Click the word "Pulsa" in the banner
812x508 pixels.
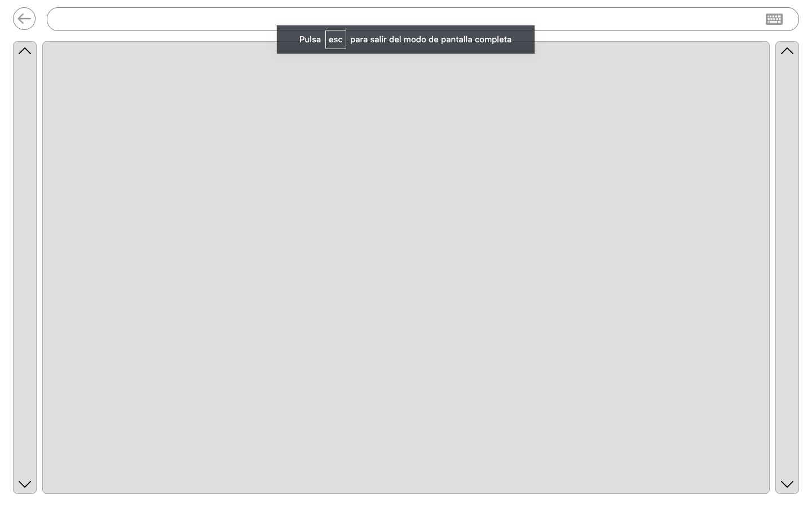point(310,40)
